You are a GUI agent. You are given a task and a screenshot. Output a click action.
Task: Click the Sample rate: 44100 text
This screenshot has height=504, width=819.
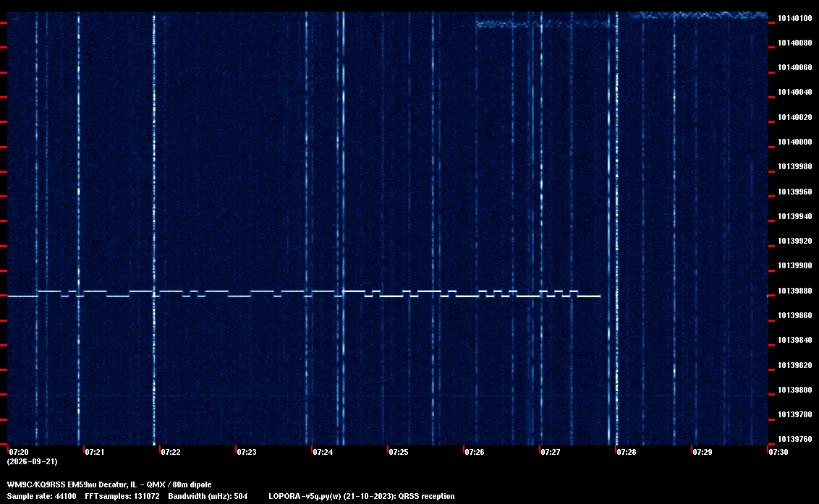tap(41, 496)
